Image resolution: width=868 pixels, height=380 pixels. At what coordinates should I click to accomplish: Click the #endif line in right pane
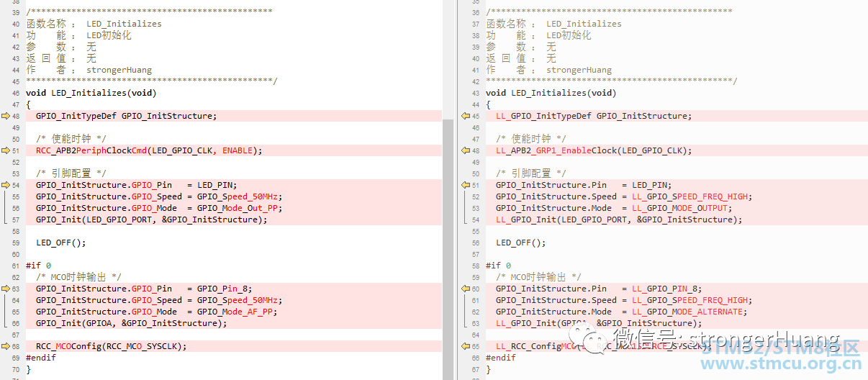500,358
